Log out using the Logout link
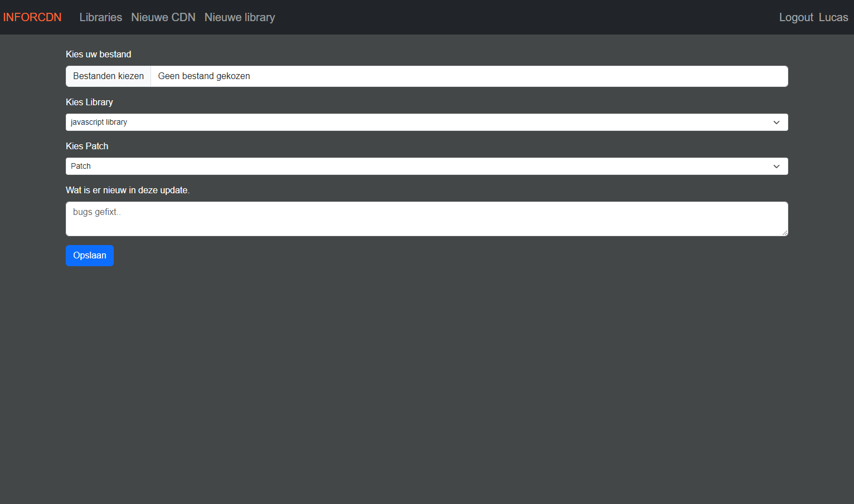854x504 pixels. (795, 17)
